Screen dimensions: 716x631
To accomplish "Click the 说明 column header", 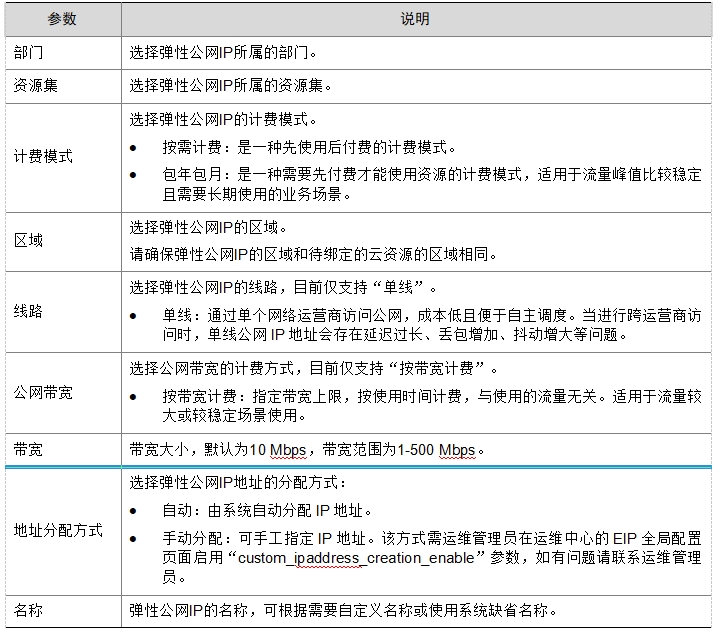I will (x=416, y=19).
